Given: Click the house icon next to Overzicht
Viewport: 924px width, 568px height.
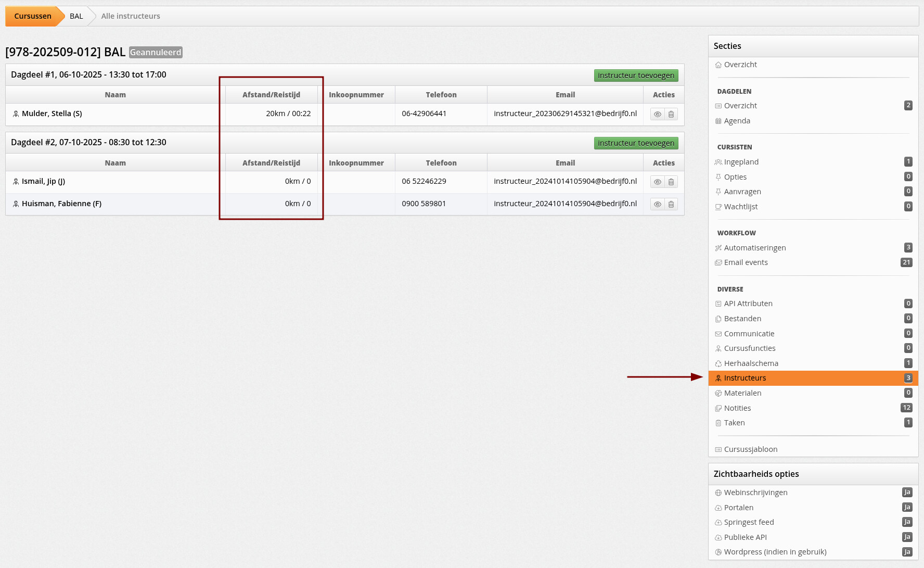Looking at the screenshot, I should 718,65.
